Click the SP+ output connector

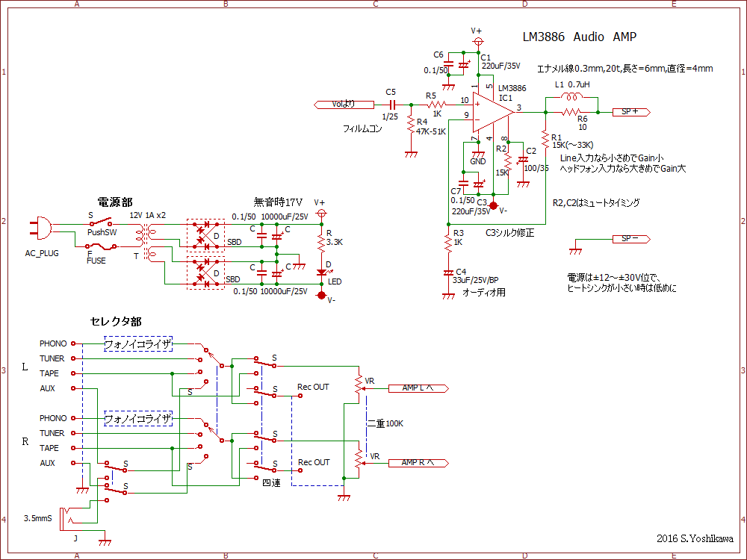coord(630,112)
